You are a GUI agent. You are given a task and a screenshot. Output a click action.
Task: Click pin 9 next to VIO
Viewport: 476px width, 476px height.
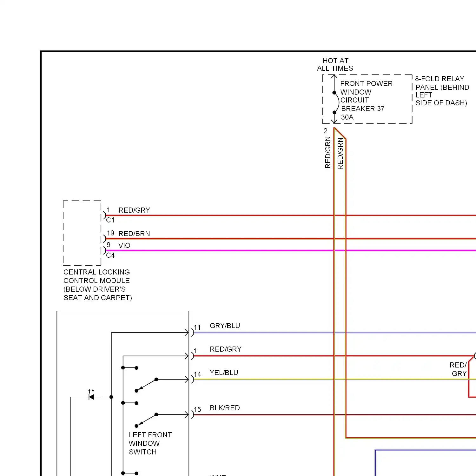(x=109, y=245)
